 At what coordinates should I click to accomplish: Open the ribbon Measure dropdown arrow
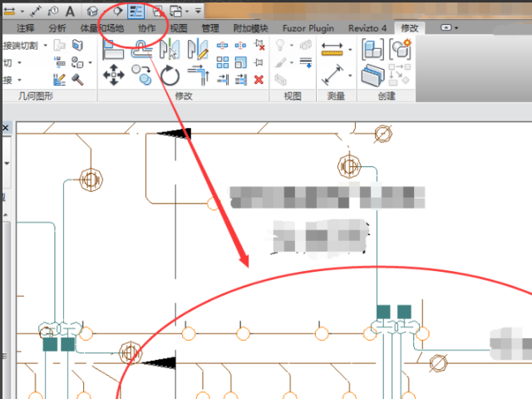click(x=350, y=50)
